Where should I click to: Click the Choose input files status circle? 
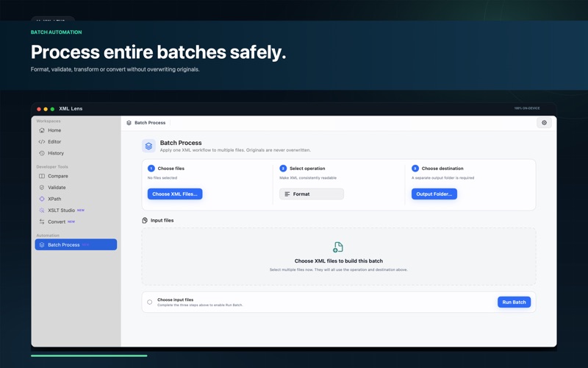(150, 302)
